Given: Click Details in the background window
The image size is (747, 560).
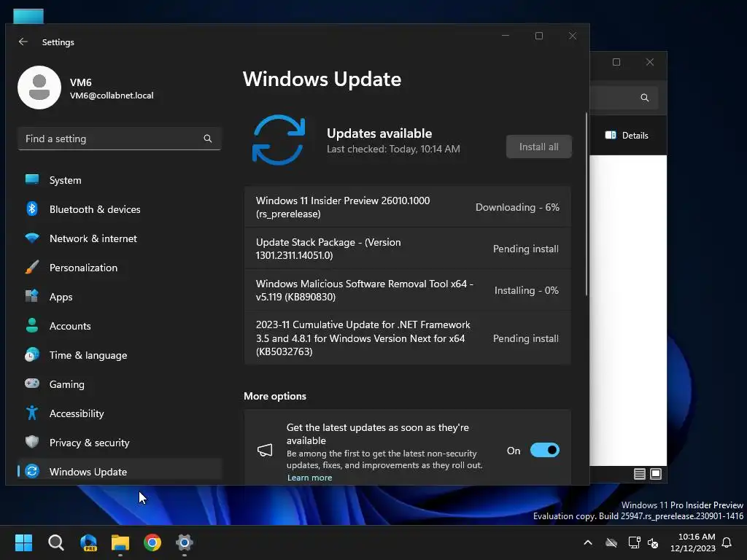Looking at the screenshot, I should tap(627, 135).
